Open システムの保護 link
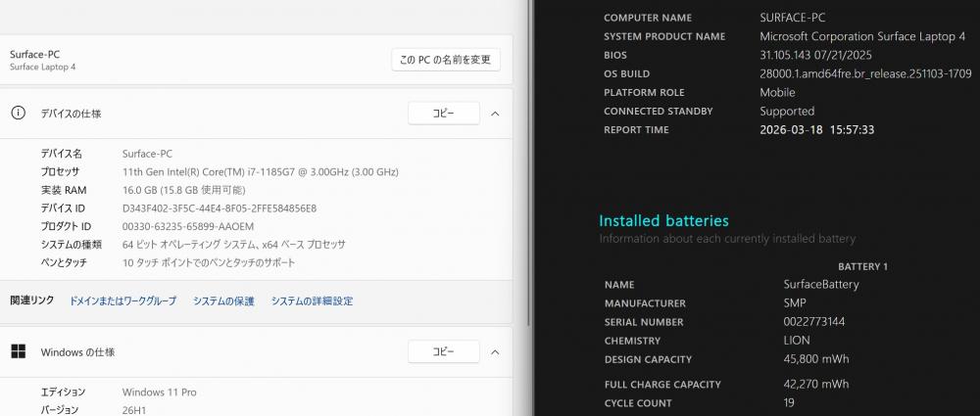Screen dimensions: 980x416 (x=223, y=301)
